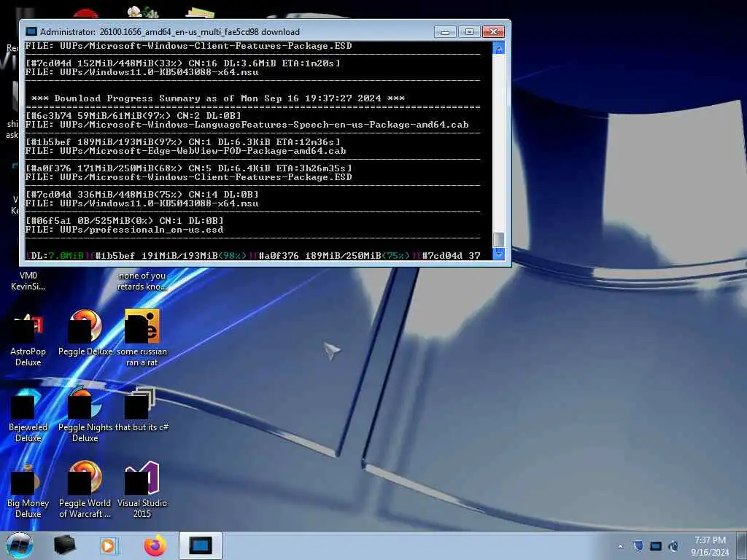Show hidden system tray icons
Screen dimensions: 747x560
[x=620, y=546]
